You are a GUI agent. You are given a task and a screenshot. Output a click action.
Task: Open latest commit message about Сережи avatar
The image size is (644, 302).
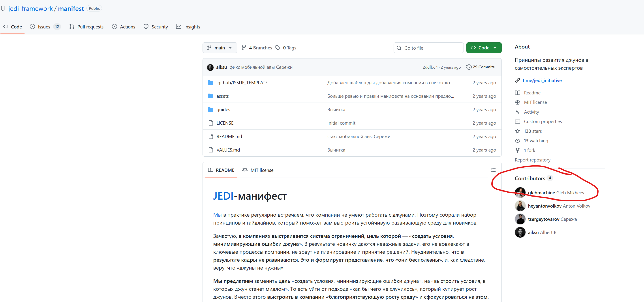tap(261, 67)
